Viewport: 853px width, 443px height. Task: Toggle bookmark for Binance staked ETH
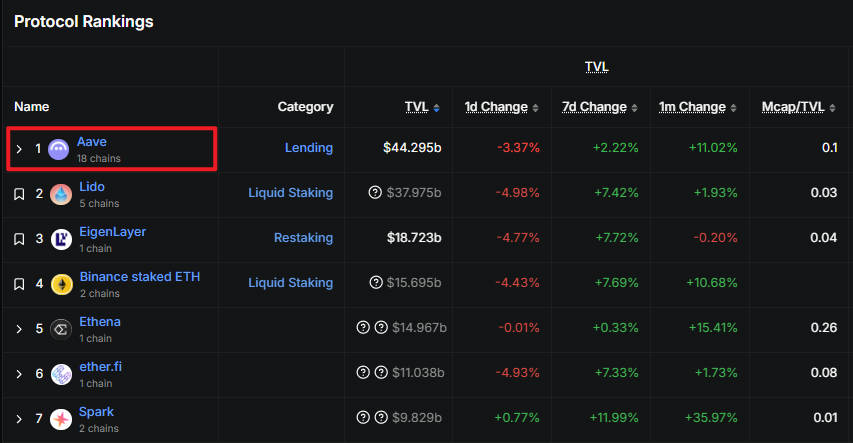(18, 284)
